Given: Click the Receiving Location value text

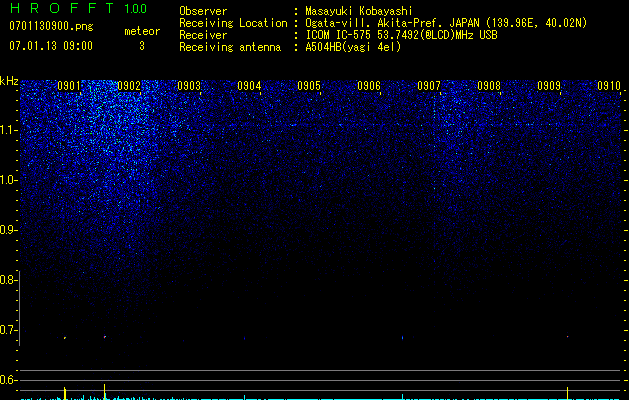Looking at the screenshot, I should [x=446, y=23].
